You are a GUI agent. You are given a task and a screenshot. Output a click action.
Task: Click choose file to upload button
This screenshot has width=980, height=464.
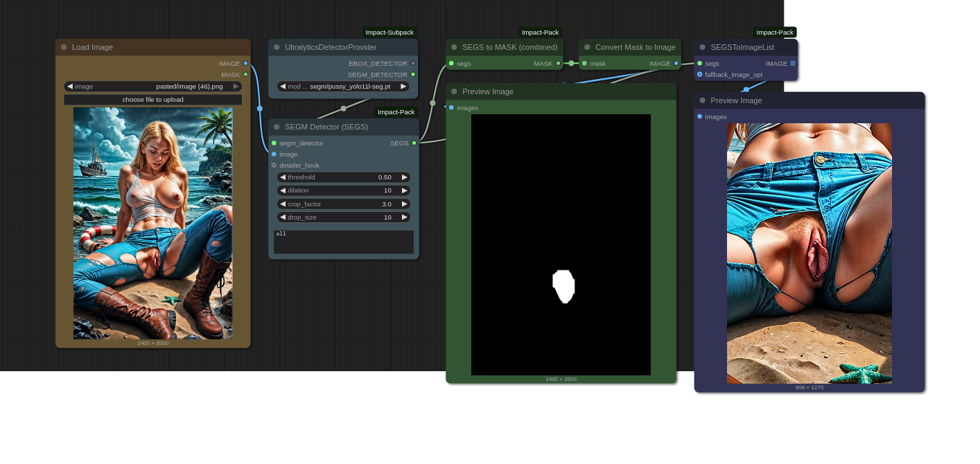(x=153, y=100)
